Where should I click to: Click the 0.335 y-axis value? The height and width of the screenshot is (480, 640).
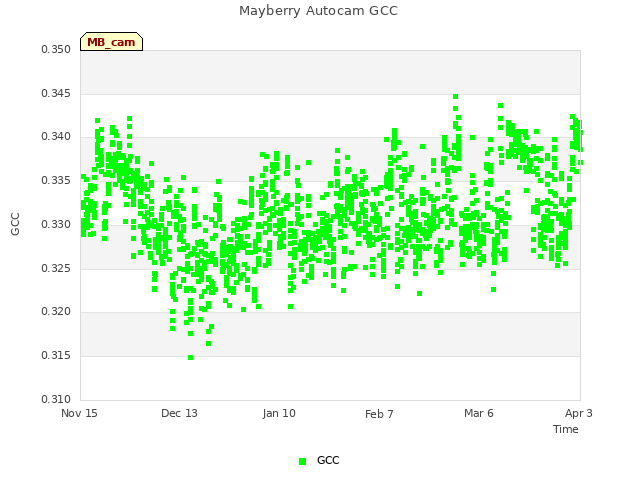tap(56, 180)
